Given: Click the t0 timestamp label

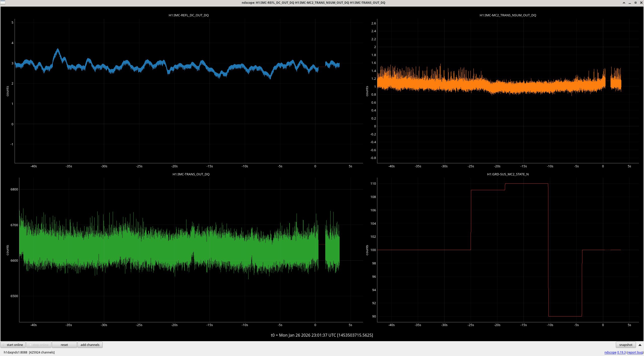Looking at the screenshot, I should [322, 335].
